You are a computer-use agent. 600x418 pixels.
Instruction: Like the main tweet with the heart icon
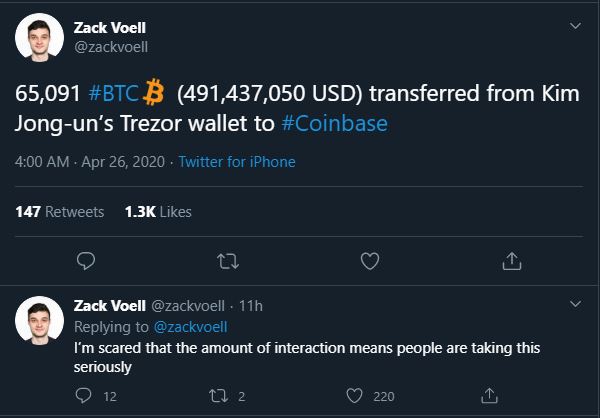(x=369, y=260)
